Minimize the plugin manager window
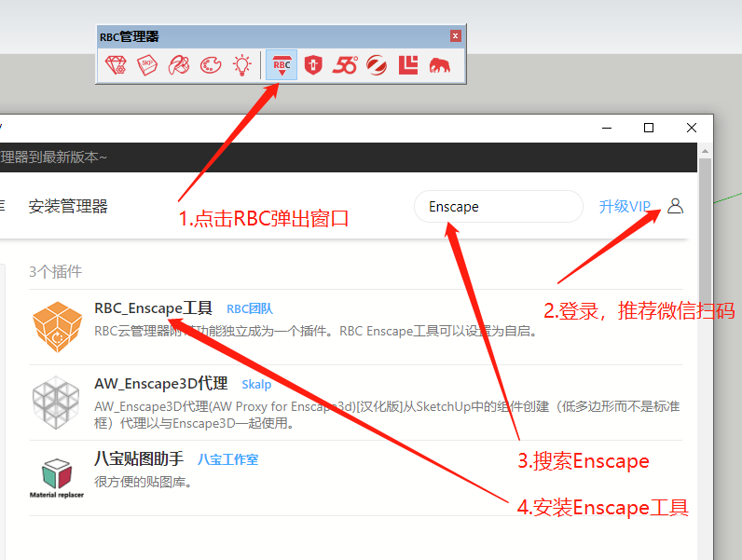The image size is (742, 560). click(x=607, y=128)
